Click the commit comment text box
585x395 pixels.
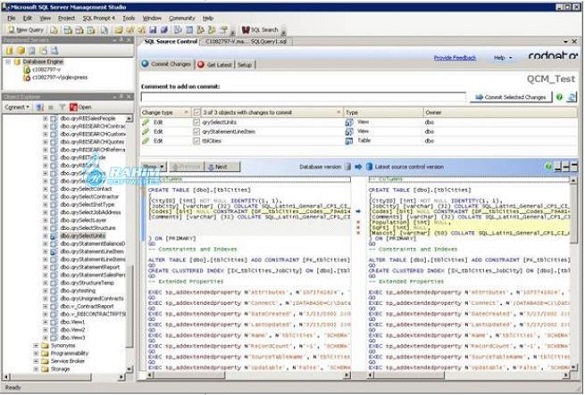point(303,97)
